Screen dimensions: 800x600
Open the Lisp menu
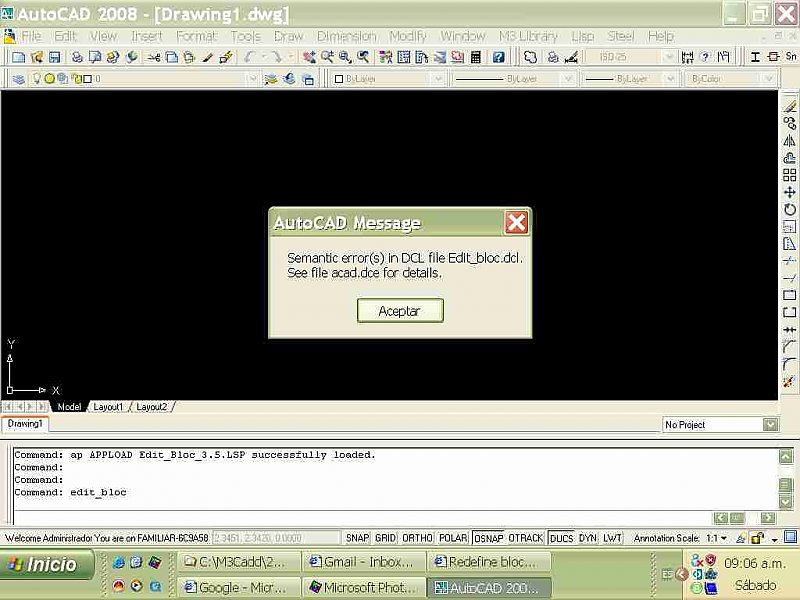click(x=583, y=36)
